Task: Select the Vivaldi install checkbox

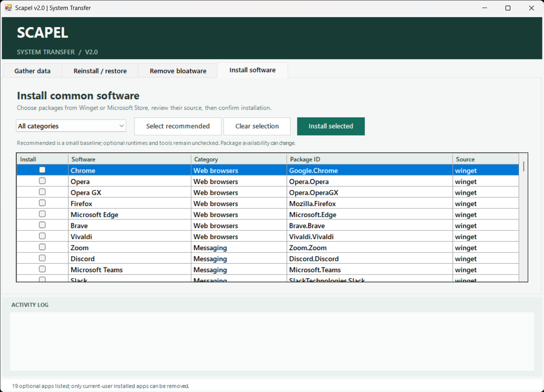Action: click(x=42, y=236)
